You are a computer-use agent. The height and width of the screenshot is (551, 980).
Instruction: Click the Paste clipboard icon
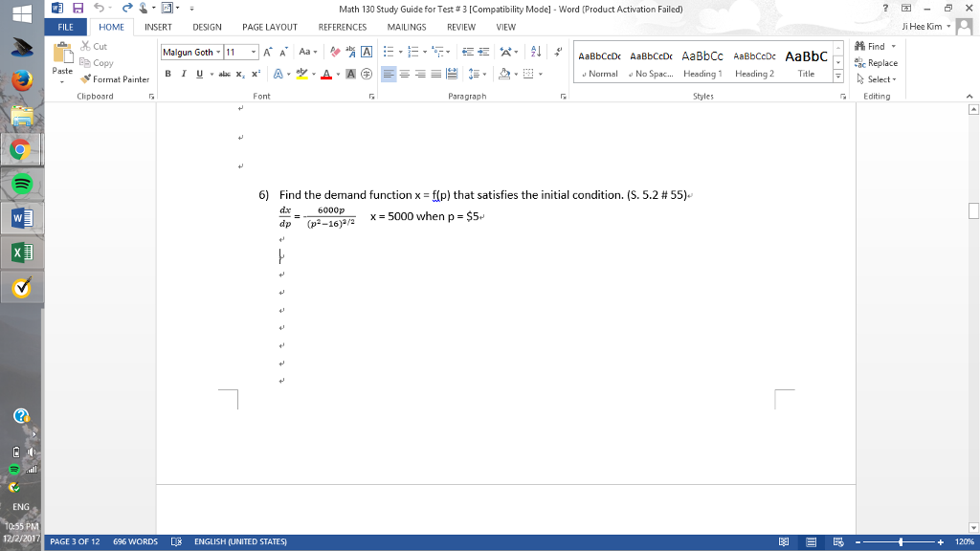(x=62, y=54)
